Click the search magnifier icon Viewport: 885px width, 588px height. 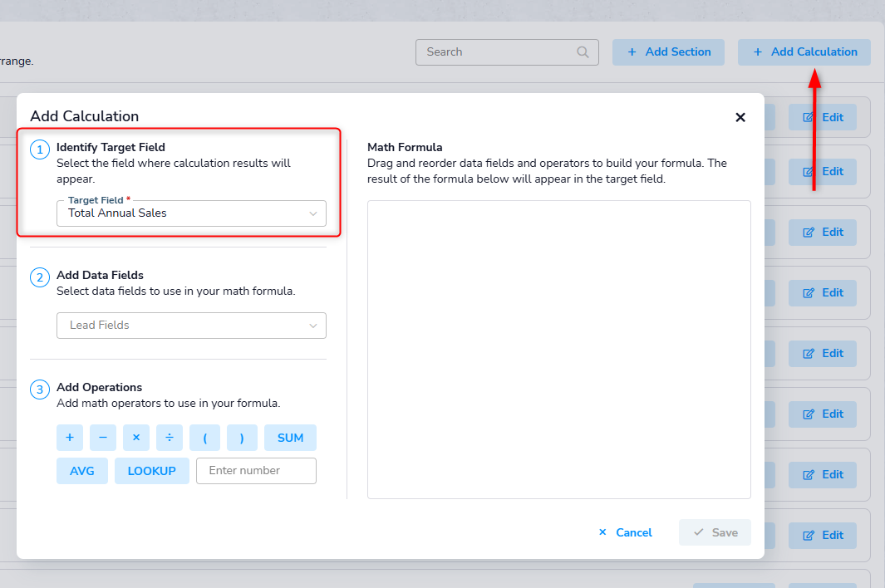coord(583,51)
